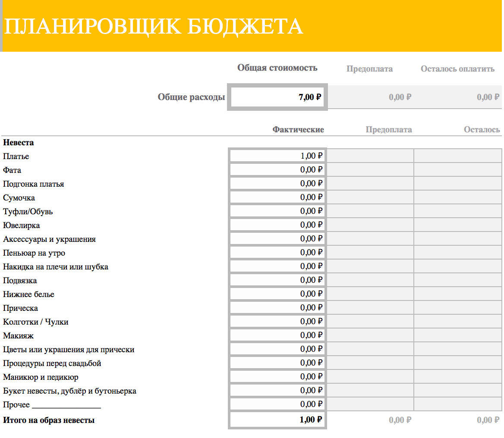The width and height of the screenshot is (504, 438).
Task: Select the Туфли/Обувь actual cost cell
Action: click(x=277, y=211)
